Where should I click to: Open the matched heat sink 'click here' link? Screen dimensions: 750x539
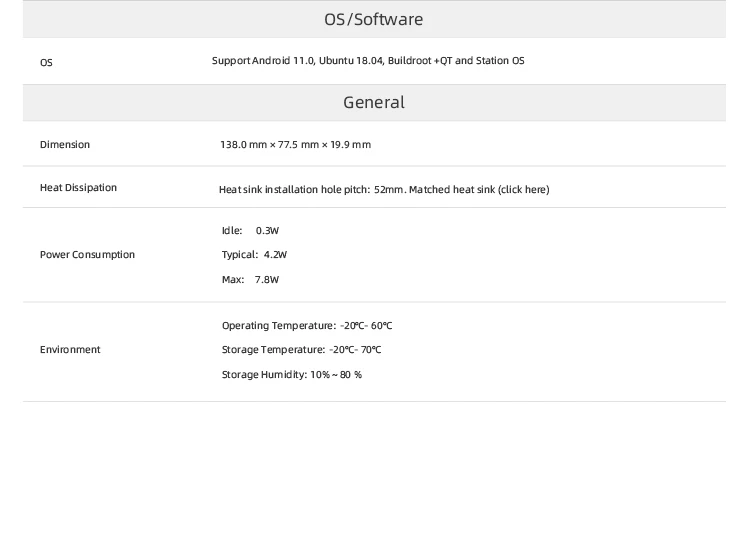click(523, 189)
